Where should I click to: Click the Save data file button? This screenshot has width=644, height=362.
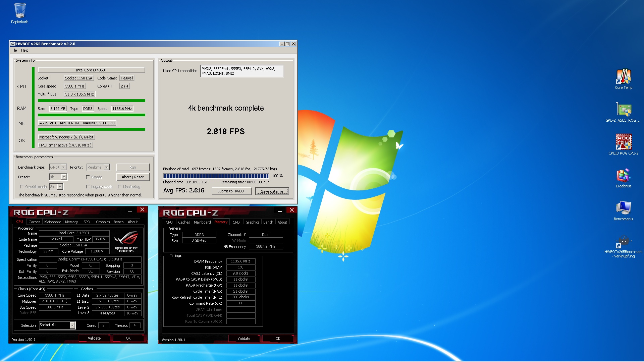coord(272,191)
